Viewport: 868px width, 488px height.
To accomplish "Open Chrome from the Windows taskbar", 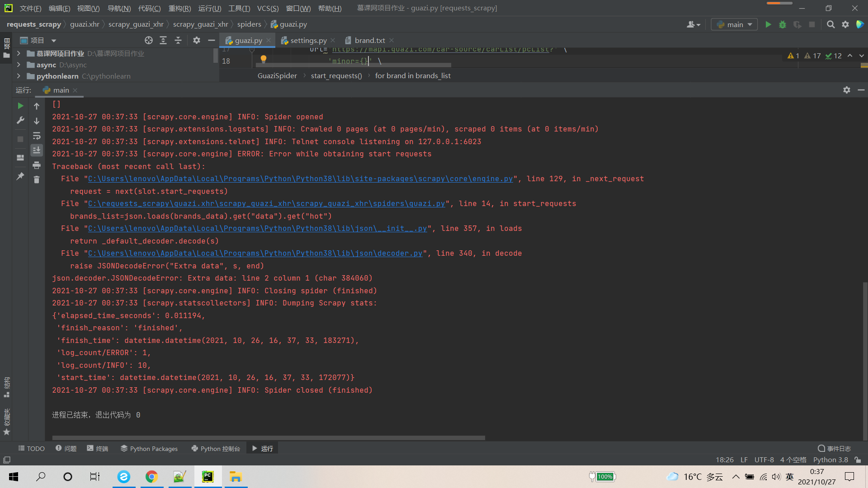I will (151, 477).
